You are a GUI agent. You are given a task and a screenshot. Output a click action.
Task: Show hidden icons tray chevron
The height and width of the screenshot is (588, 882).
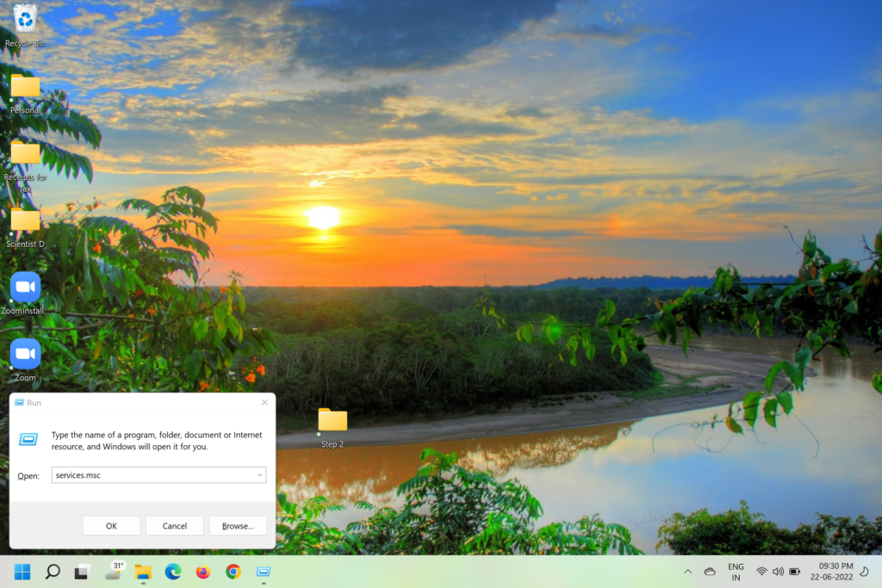(687, 572)
